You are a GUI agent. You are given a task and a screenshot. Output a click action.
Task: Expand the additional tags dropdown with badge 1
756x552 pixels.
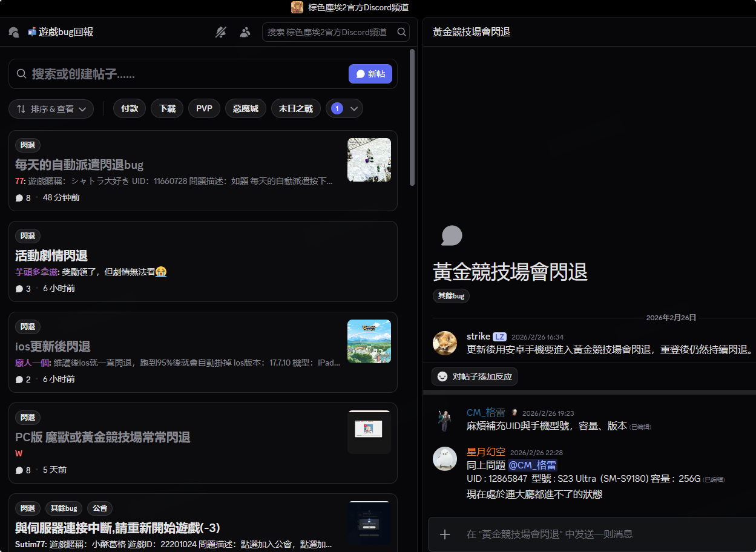(x=344, y=108)
